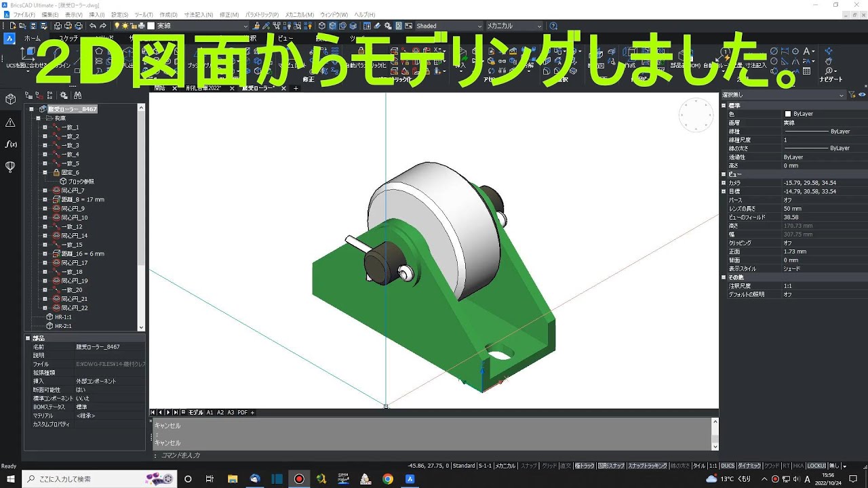868x488 pixels.
Task: Open the balloon tips icon in left sidebar
Action: [x=10, y=166]
